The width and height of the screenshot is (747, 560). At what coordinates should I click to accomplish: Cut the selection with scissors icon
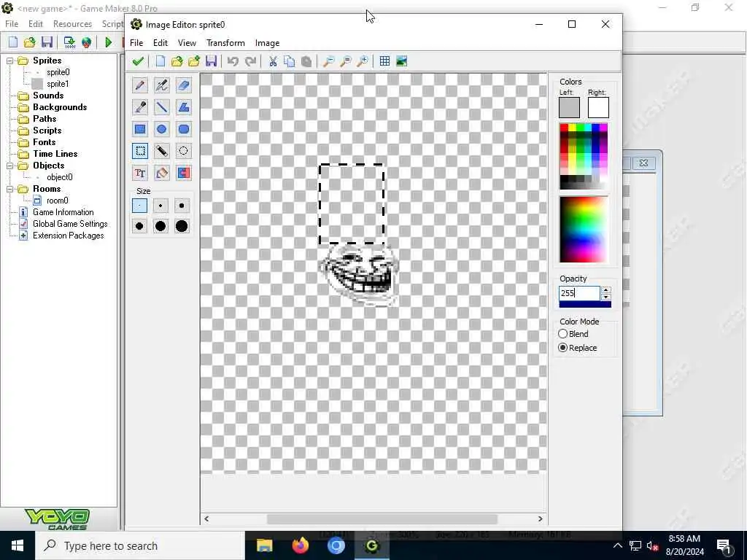coord(273,61)
